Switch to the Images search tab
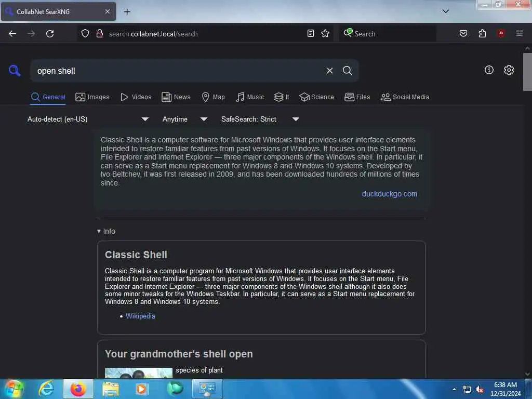The width and height of the screenshot is (532, 399). click(x=92, y=97)
